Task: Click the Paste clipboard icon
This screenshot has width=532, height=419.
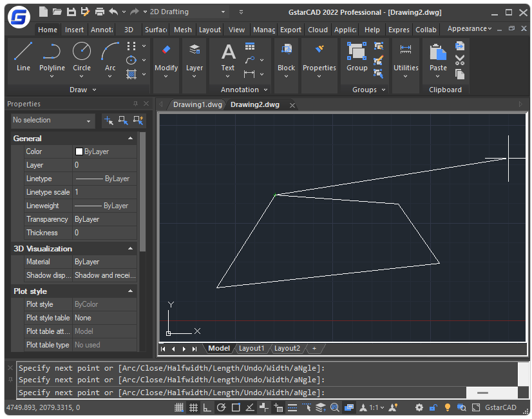Action: coord(438,52)
